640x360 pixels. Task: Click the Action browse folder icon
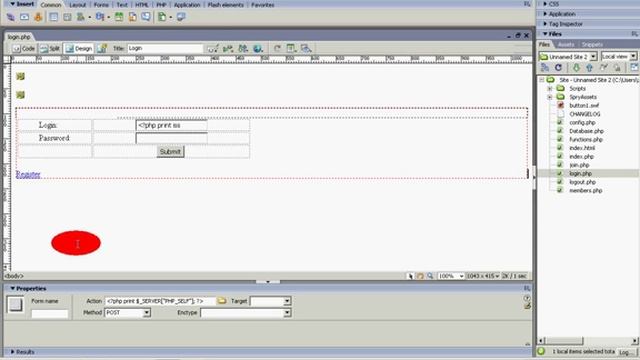[x=222, y=301]
